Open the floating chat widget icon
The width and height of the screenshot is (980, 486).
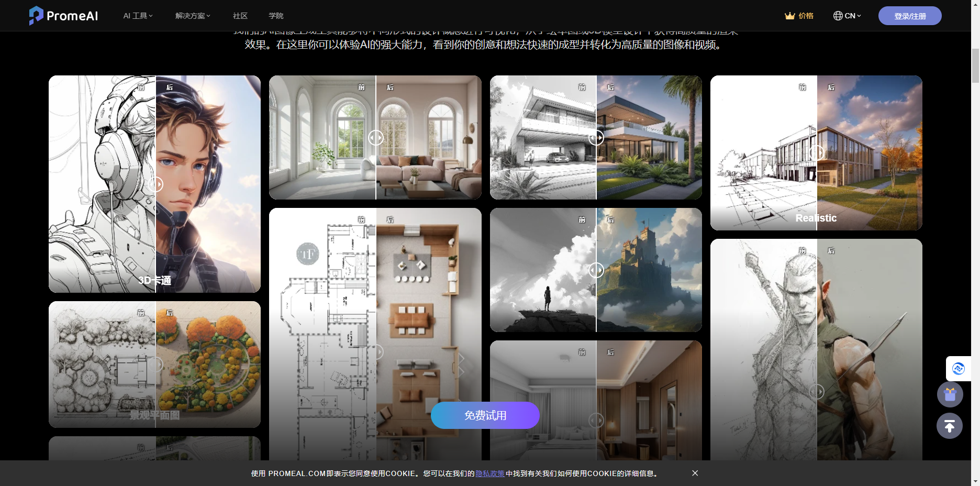point(958,369)
